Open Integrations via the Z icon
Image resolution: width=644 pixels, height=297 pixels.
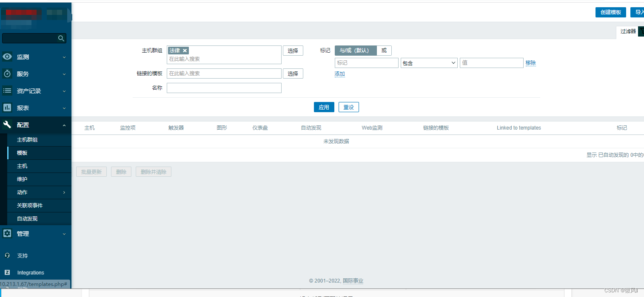point(7,272)
